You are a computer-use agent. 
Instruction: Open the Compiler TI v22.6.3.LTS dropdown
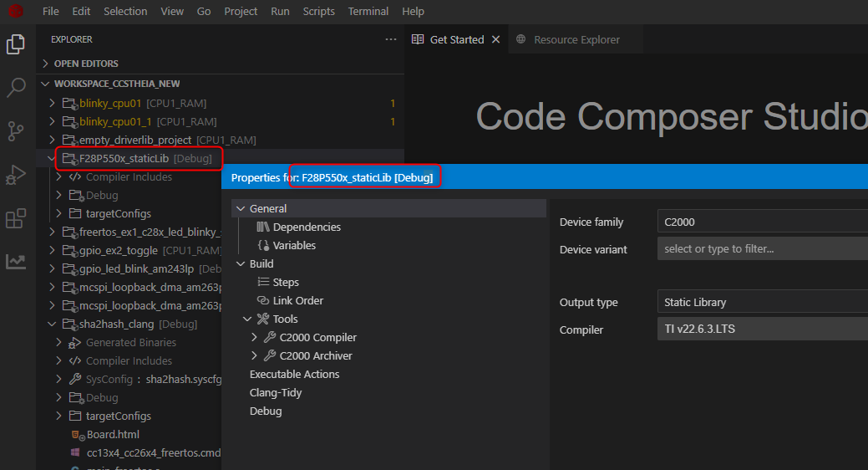point(762,329)
